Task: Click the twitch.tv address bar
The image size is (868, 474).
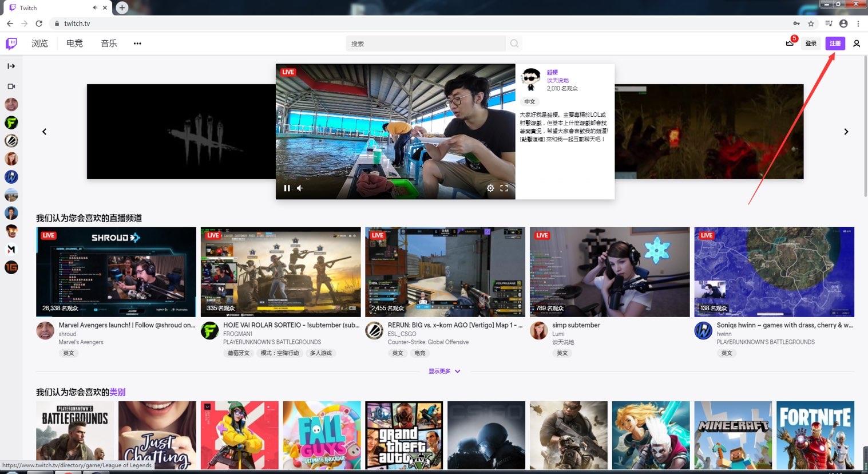Action: 419,23
